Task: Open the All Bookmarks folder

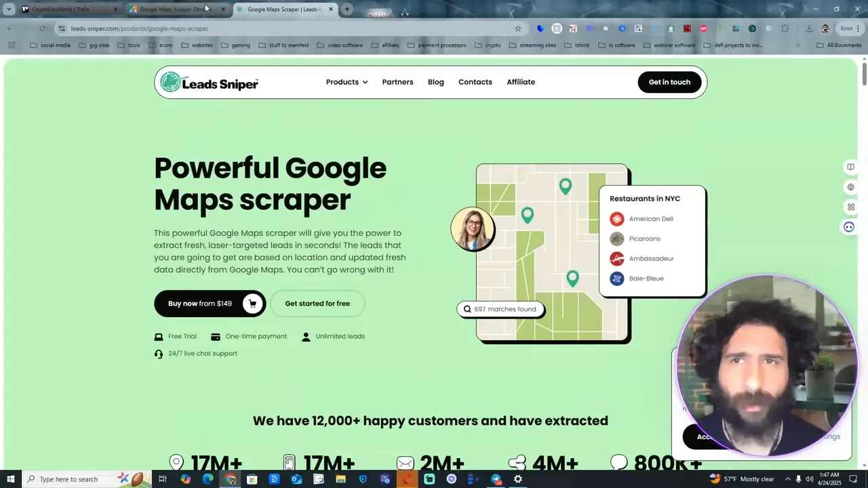Action: point(839,45)
